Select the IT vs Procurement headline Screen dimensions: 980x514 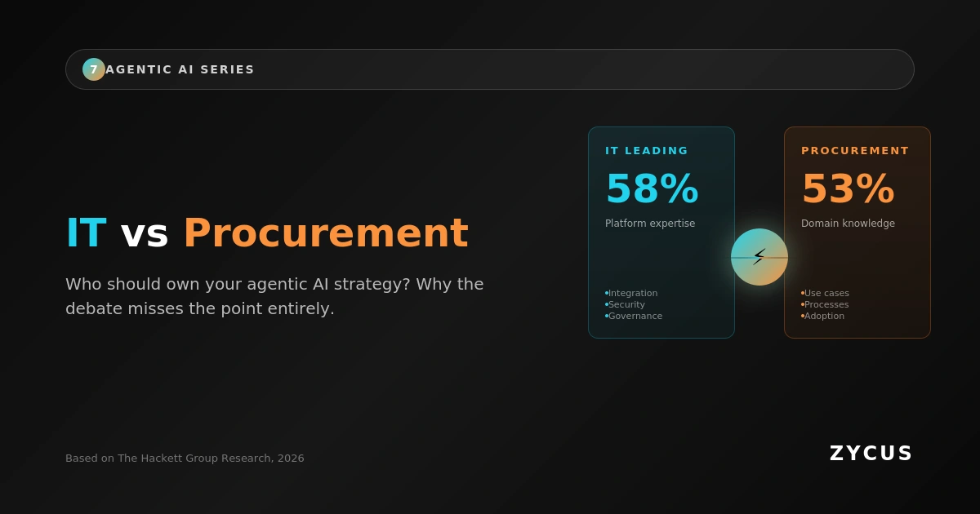(266, 233)
